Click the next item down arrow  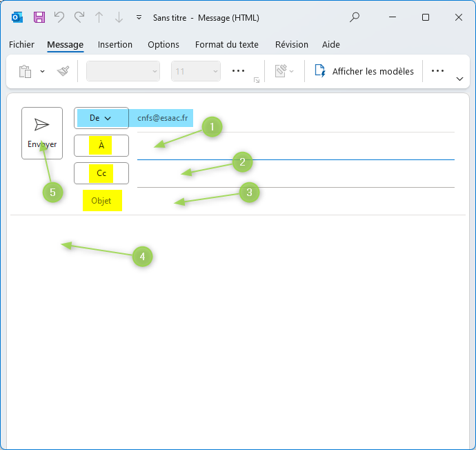coord(119,17)
